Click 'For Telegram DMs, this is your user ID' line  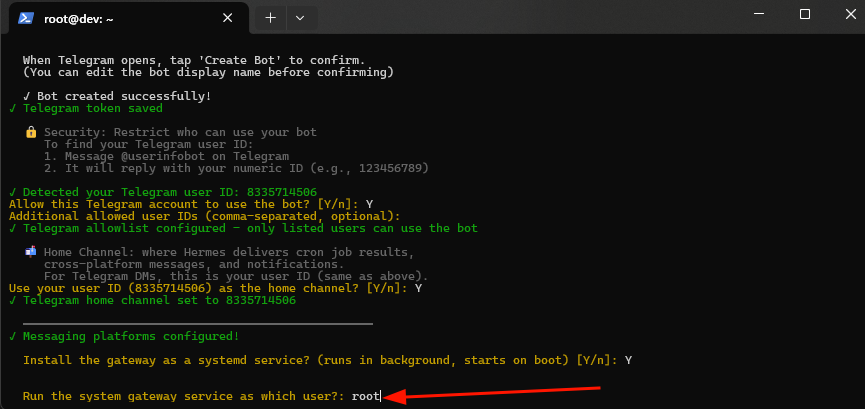click(x=236, y=276)
